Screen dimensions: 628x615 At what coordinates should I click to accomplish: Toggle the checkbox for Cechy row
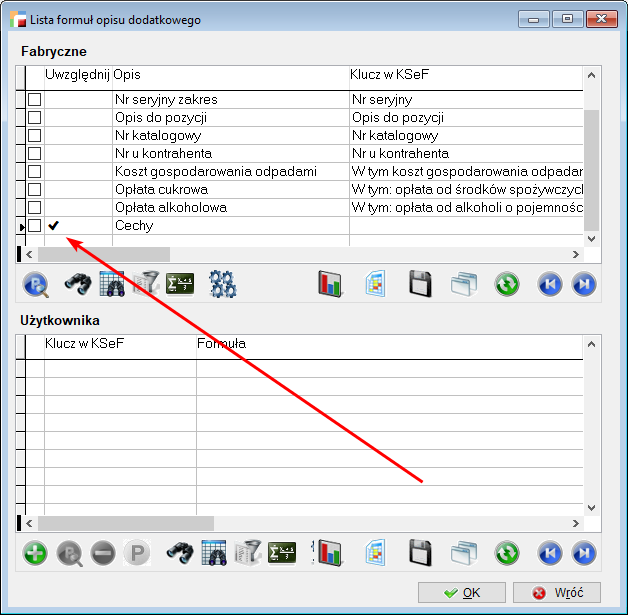point(34,226)
